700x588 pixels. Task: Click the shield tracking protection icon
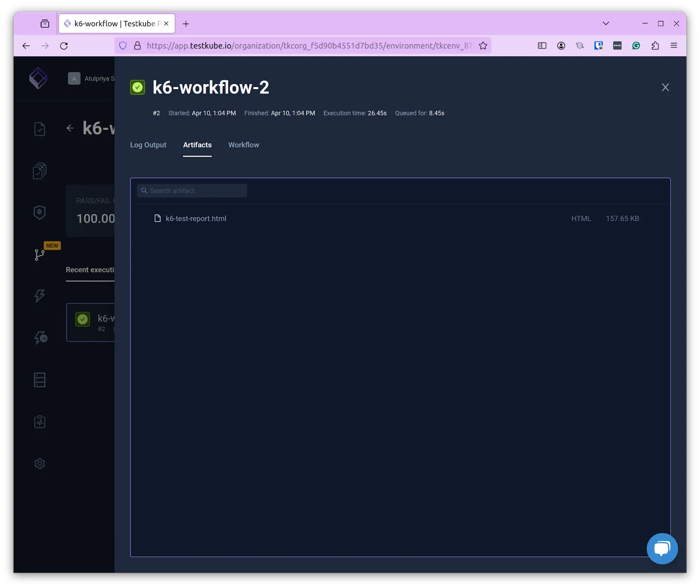tap(123, 45)
